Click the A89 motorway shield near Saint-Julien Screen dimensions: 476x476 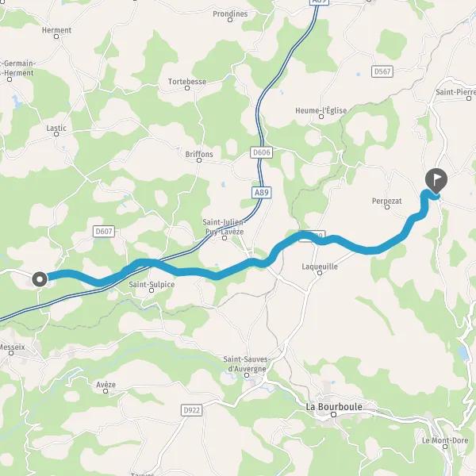pyautogui.click(x=261, y=193)
